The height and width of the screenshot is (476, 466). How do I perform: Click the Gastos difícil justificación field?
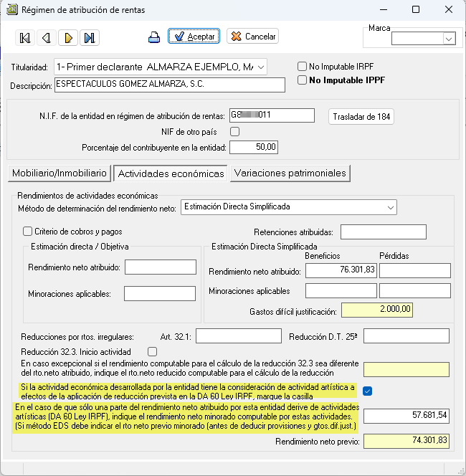click(x=377, y=310)
